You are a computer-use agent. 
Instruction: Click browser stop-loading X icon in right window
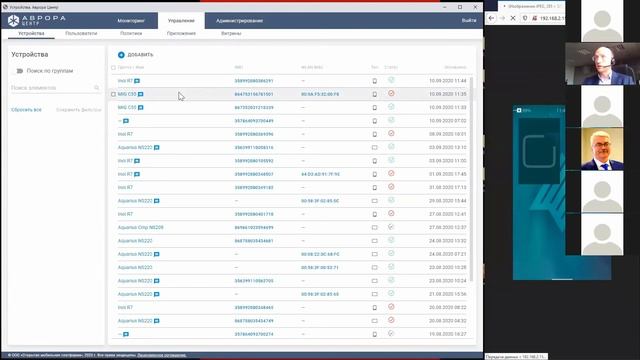point(513,18)
